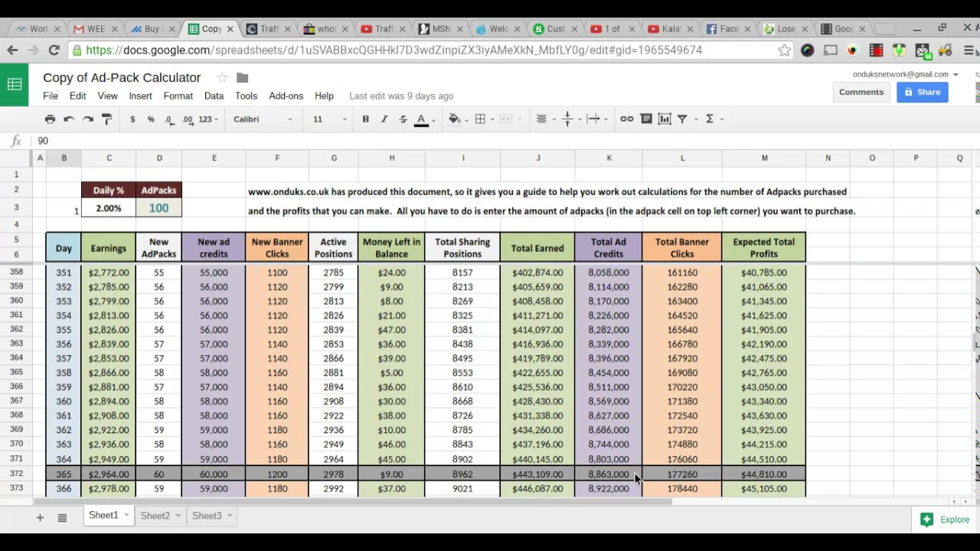980x551 pixels.
Task: Open the Explore panel
Action: point(946,520)
